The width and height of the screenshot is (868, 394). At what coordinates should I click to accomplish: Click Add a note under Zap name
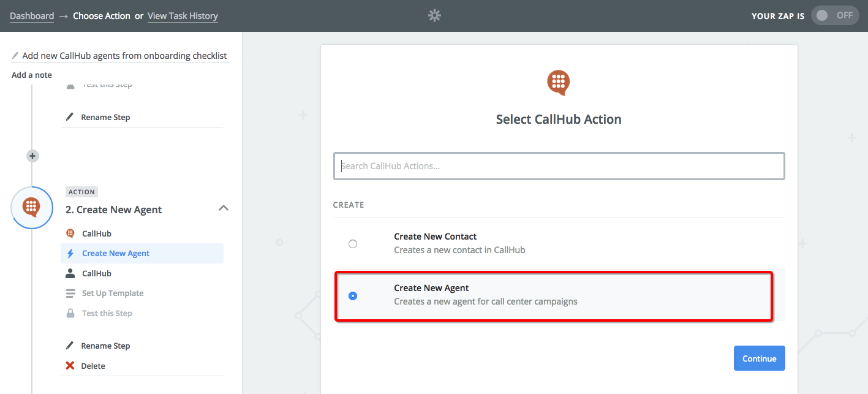pyautogui.click(x=32, y=75)
